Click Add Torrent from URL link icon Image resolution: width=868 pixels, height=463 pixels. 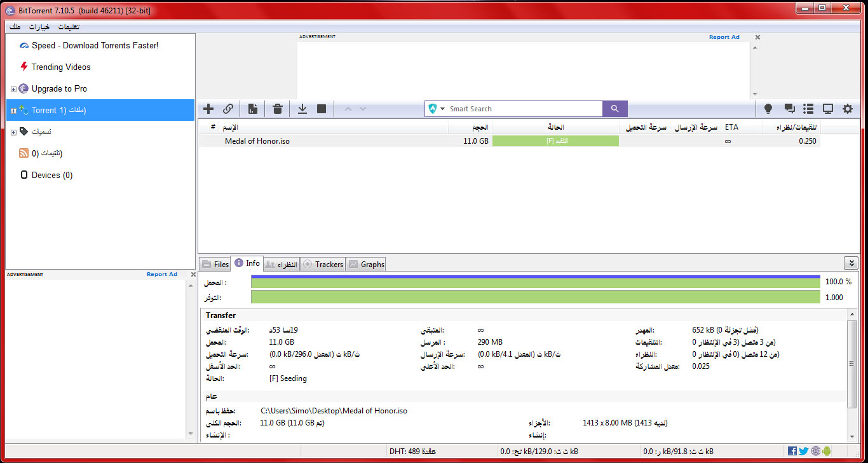tap(228, 109)
